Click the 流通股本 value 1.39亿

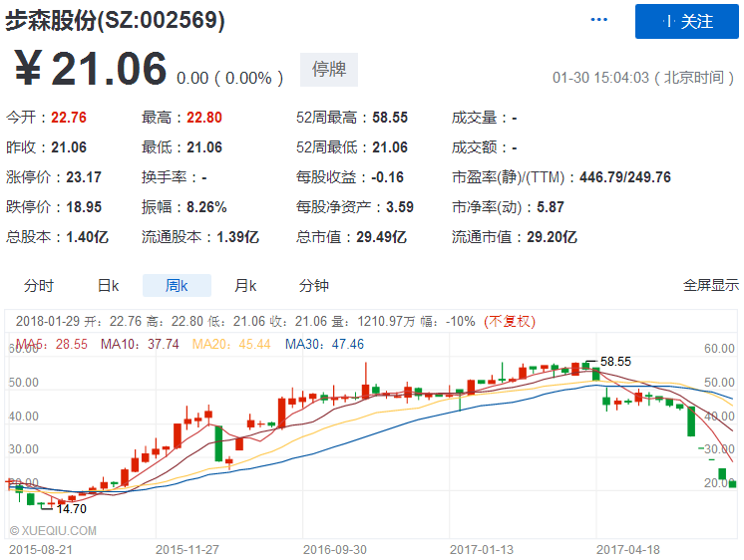[237, 236]
